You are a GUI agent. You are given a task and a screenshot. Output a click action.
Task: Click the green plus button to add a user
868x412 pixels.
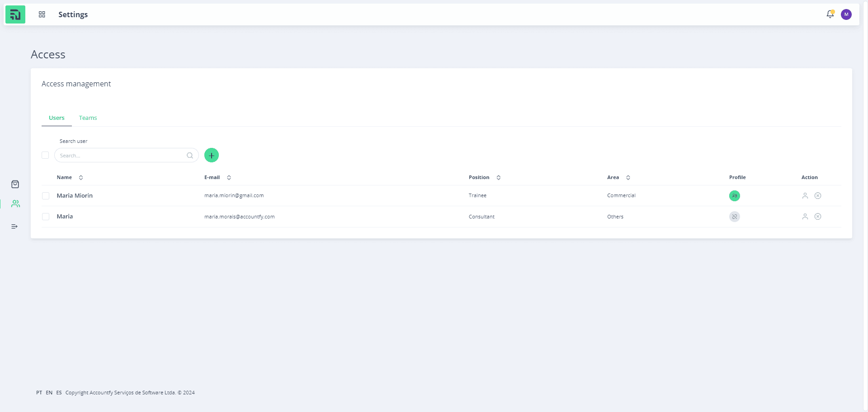212,155
